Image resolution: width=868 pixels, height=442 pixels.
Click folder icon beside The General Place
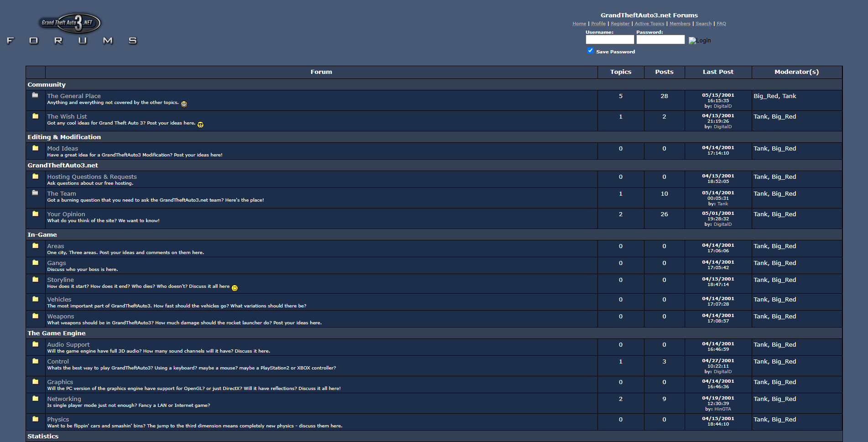click(35, 95)
